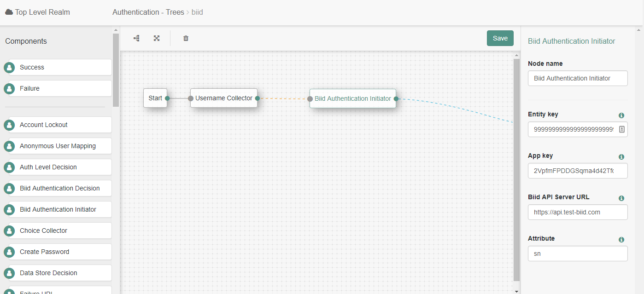
Task: Click Biid Authentication Initiator input connector
Action: coord(310,99)
